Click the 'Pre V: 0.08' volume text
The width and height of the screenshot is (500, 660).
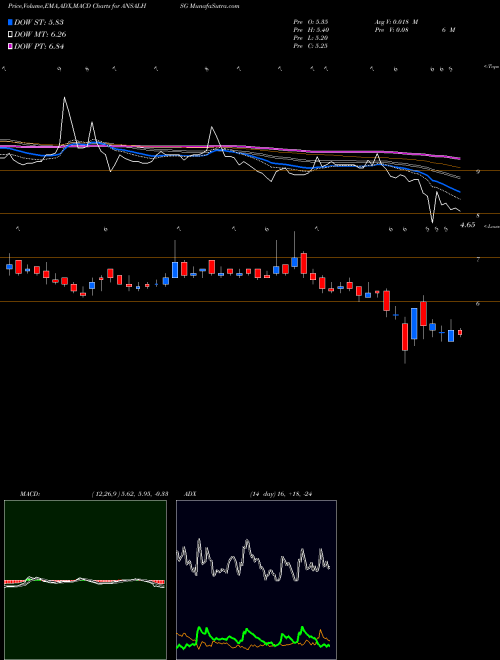coord(391,30)
